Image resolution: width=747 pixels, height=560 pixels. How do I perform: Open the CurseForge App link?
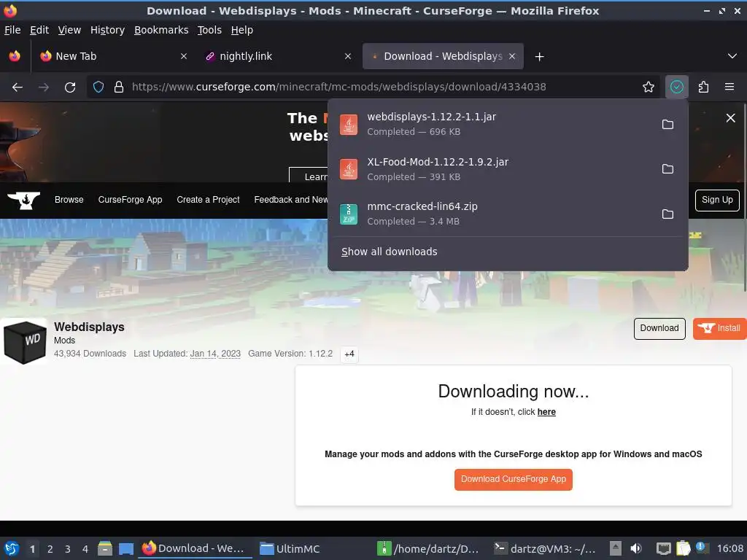[x=130, y=200]
